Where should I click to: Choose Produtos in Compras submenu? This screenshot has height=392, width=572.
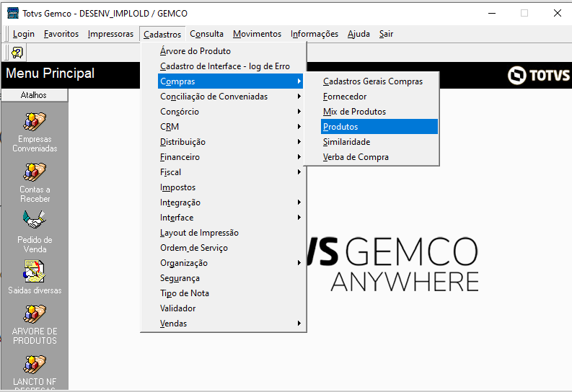coord(379,127)
